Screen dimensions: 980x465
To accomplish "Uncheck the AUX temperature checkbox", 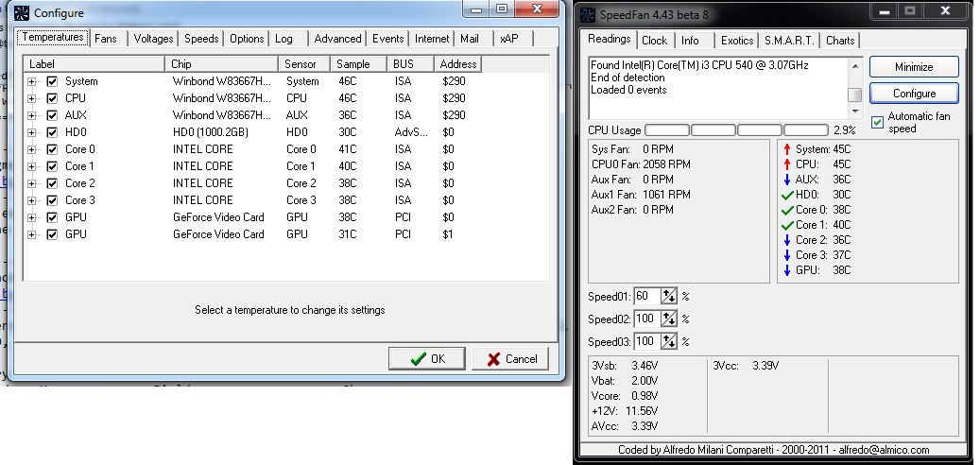I will click(53, 115).
